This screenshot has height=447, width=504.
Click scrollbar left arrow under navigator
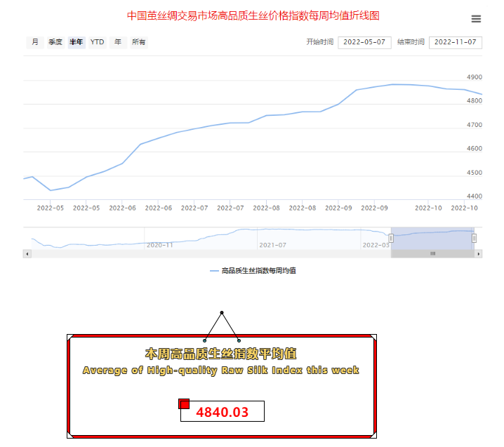point(27,254)
